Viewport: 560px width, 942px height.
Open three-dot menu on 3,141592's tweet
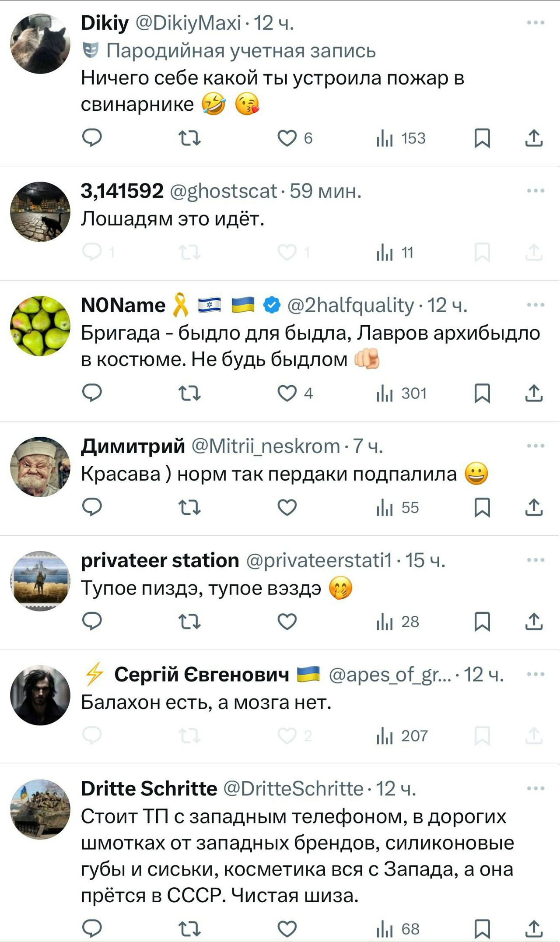(x=535, y=191)
